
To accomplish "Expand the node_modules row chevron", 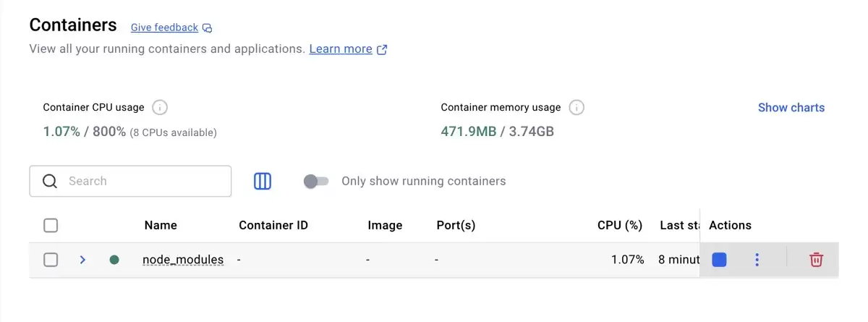I will pyautogui.click(x=82, y=260).
